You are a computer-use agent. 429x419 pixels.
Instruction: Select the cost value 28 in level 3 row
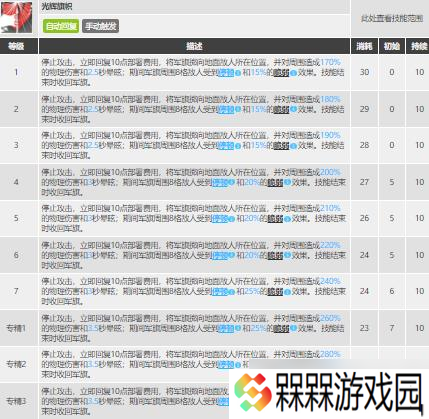[364, 145]
